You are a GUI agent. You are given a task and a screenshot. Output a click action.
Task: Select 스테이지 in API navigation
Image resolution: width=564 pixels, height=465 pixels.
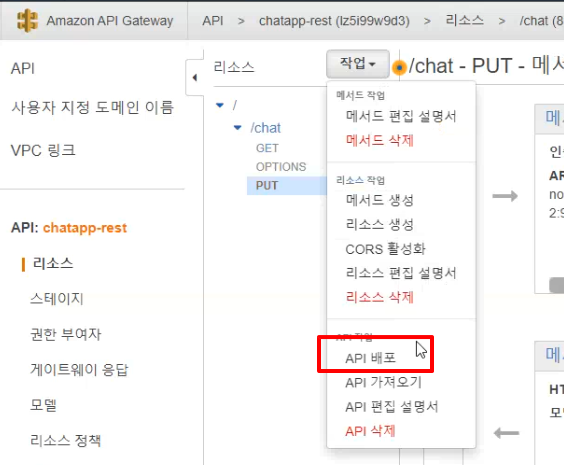[57, 298]
